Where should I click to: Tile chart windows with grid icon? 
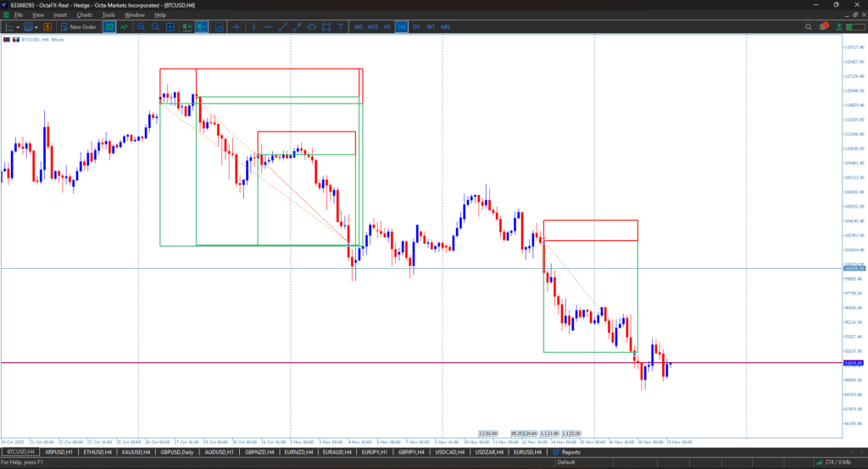170,27
